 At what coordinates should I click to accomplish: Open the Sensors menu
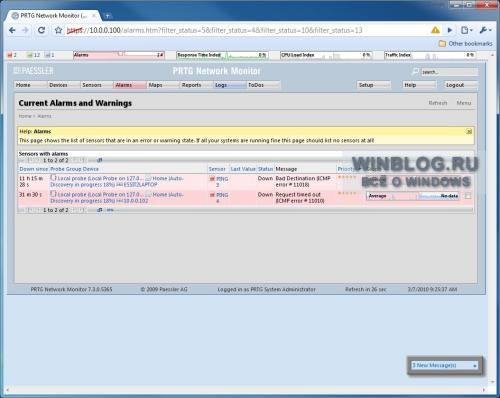(97, 85)
